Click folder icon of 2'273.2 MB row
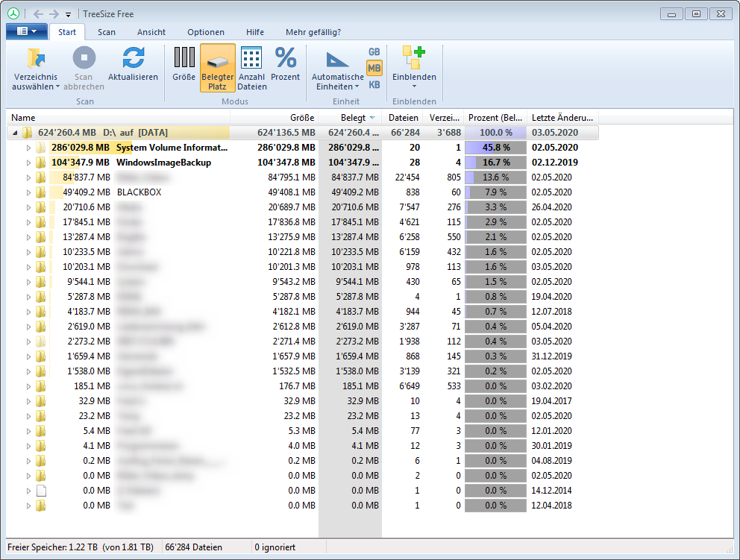 (40, 342)
